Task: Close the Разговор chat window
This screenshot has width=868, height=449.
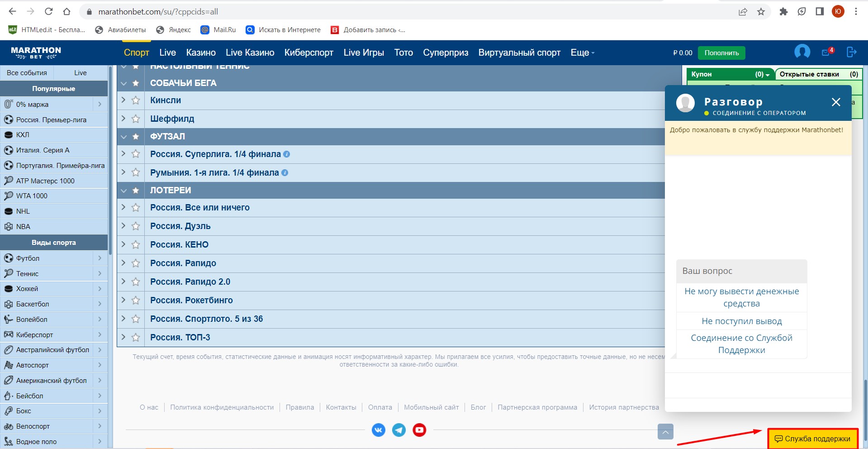Action: [x=835, y=102]
